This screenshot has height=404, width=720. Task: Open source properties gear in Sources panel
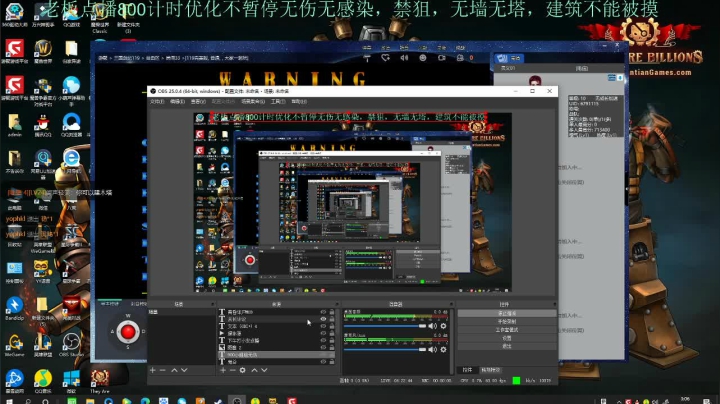tap(242, 370)
